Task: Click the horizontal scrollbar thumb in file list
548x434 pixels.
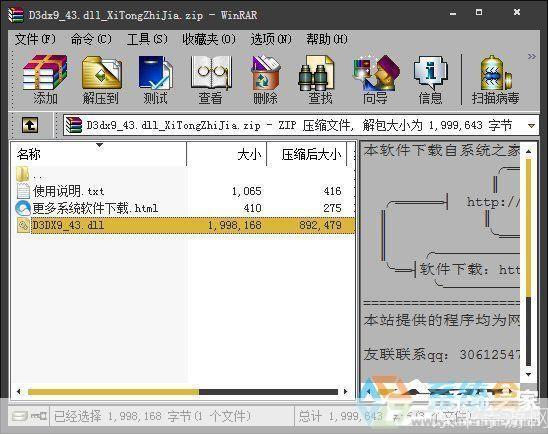Action: pyautogui.click(x=113, y=392)
